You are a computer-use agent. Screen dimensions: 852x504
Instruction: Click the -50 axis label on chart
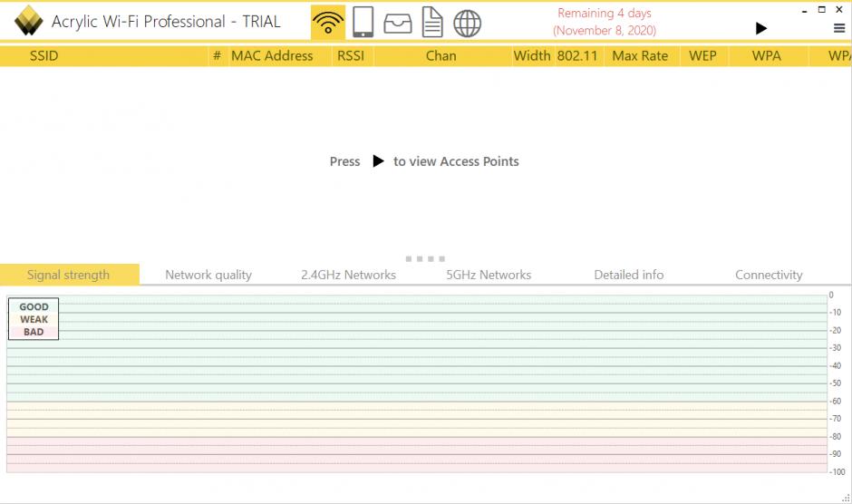[836, 383]
